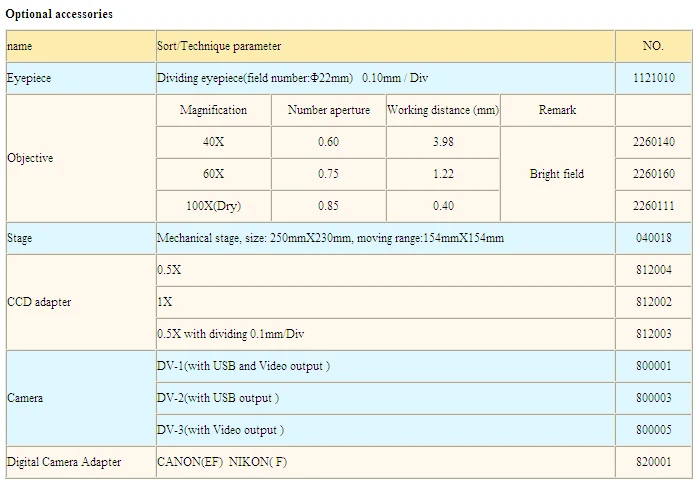Click the DV-3(with Video output) entry

(x=220, y=430)
